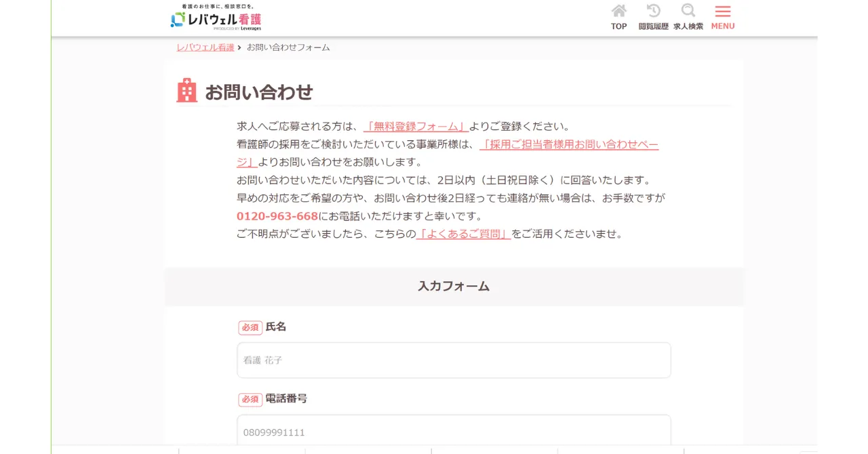Open the 求人検索 magnifier icon

pyautogui.click(x=688, y=17)
